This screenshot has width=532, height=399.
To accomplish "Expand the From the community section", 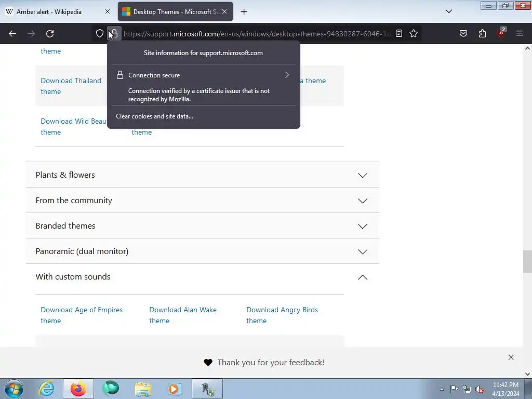I will [x=202, y=200].
